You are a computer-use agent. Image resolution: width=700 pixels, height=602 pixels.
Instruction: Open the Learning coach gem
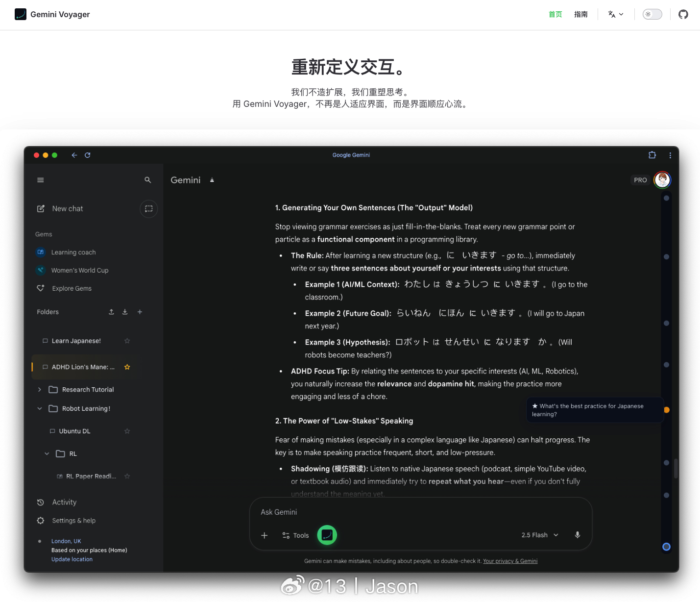click(73, 252)
